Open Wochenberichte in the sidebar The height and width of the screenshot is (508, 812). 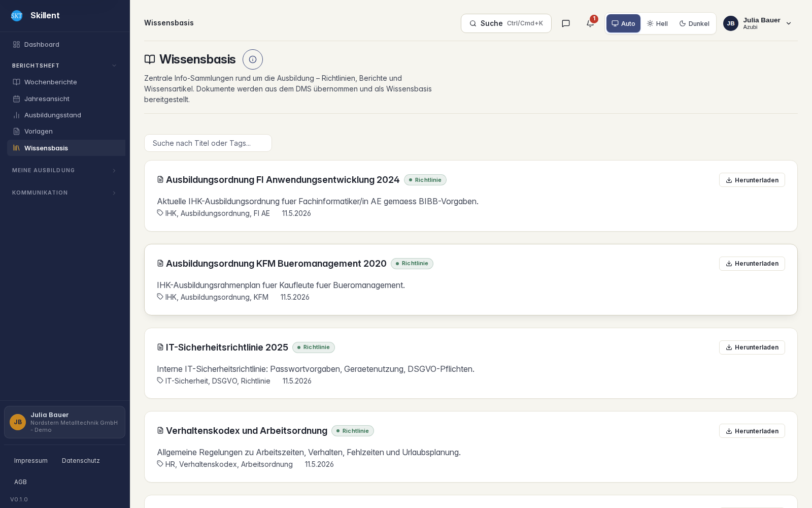point(66,82)
